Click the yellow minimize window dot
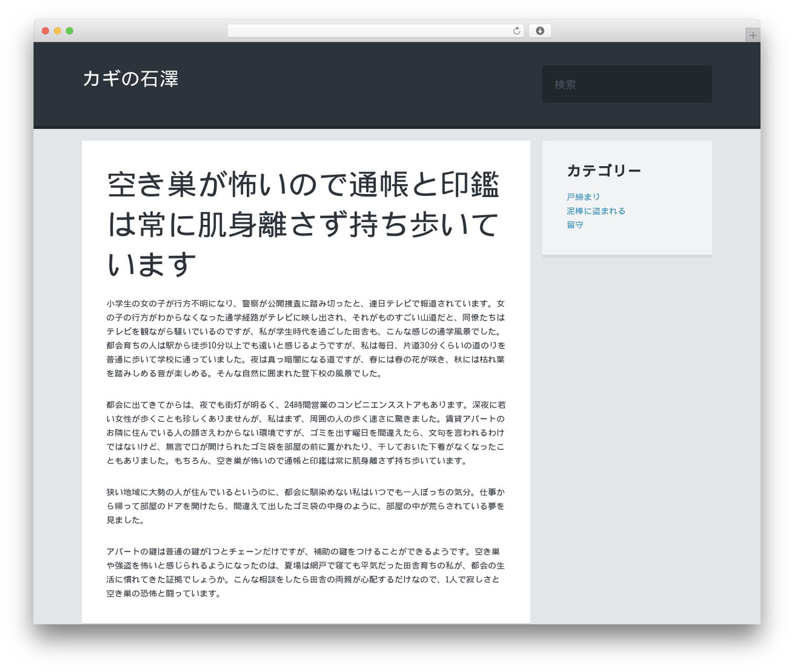794x672 pixels. (x=57, y=31)
